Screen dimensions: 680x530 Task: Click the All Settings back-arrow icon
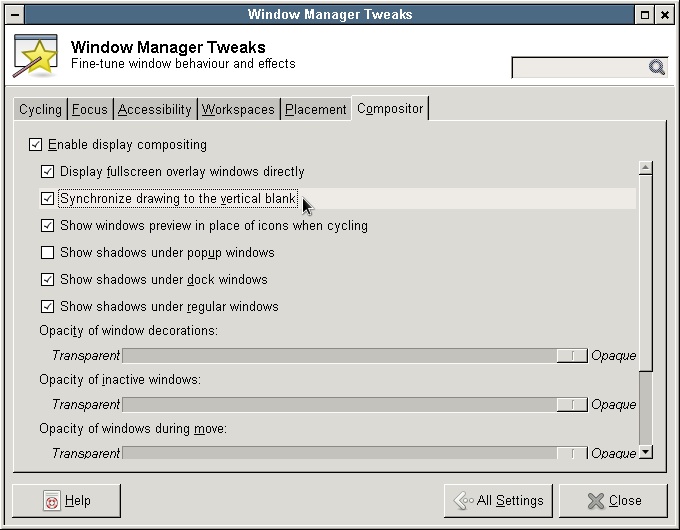(x=463, y=501)
